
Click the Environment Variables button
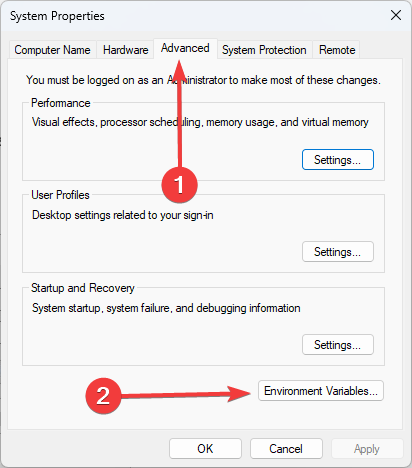(x=321, y=391)
